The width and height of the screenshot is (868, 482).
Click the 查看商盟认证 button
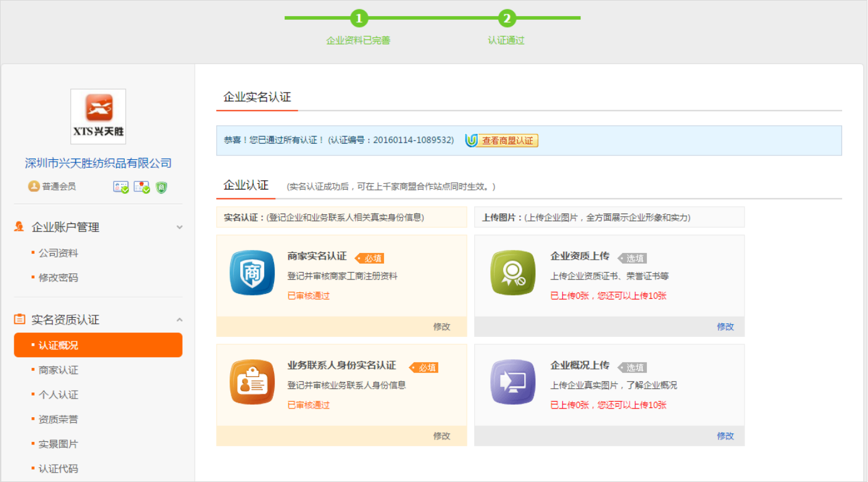tap(502, 141)
